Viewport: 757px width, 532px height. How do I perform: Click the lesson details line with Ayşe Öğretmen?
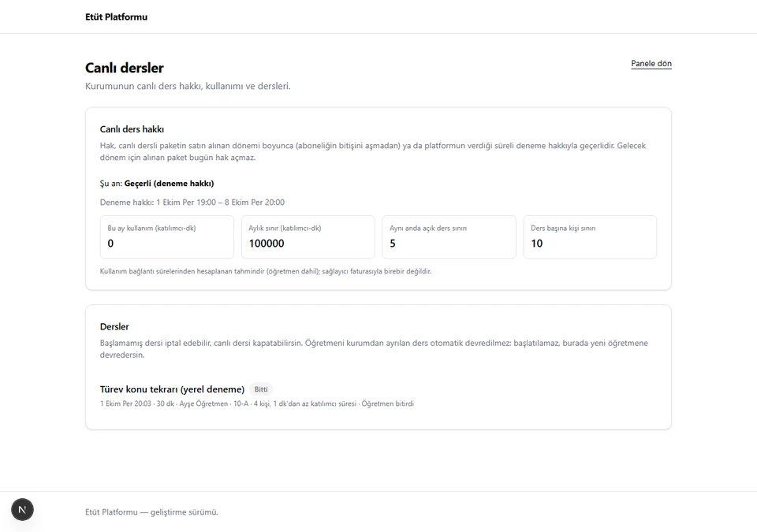[257, 404]
